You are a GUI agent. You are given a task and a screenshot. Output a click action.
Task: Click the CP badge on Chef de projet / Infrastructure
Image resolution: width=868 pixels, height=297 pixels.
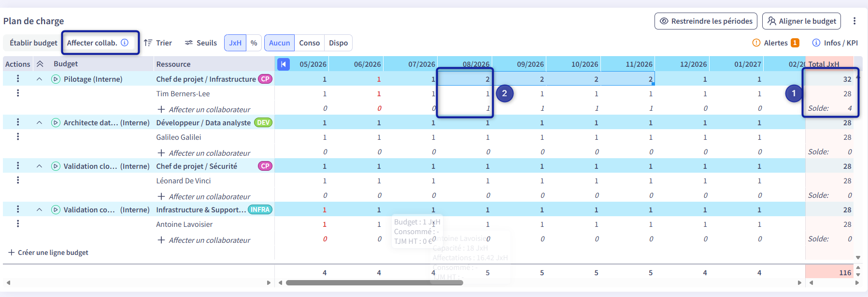tap(265, 79)
